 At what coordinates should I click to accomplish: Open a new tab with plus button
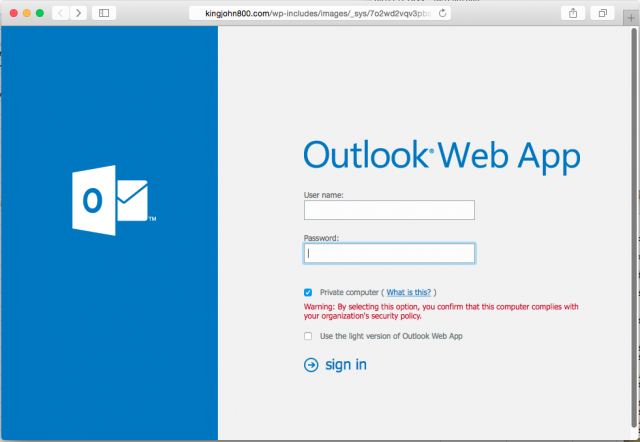(631, 18)
